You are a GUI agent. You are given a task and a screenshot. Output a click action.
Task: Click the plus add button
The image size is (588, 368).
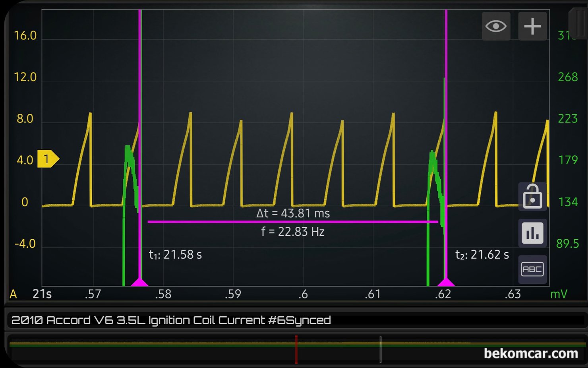(532, 26)
